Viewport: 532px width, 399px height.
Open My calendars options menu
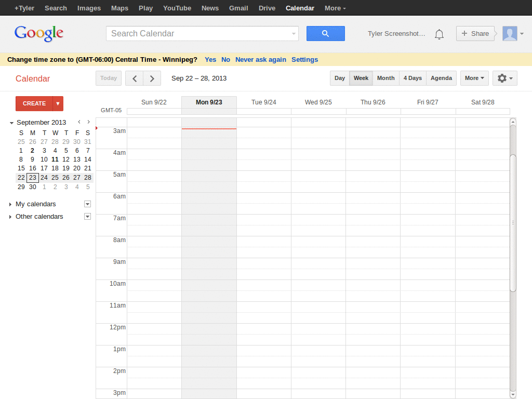pyautogui.click(x=87, y=204)
